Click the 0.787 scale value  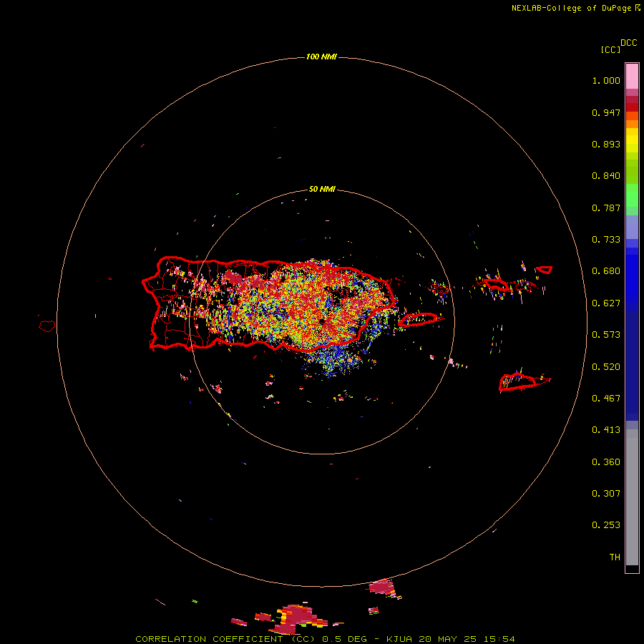click(x=606, y=208)
